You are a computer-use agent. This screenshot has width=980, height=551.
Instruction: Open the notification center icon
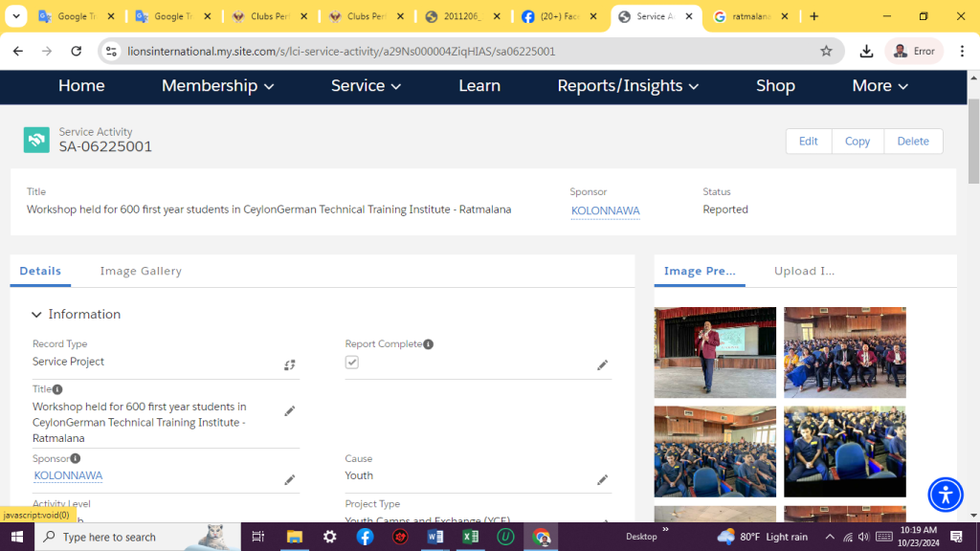pyautogui.click(x=956, y=537)
